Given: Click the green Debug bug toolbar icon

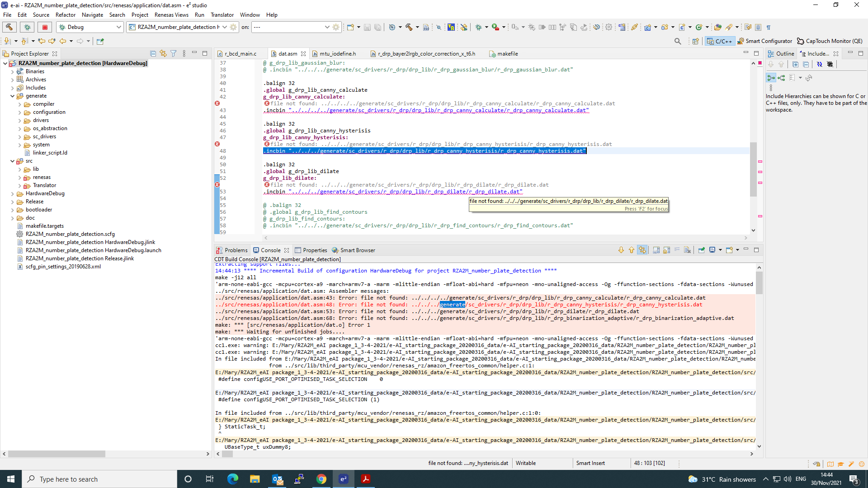Looking at the screenshot, I should click(x=478, y=27).
